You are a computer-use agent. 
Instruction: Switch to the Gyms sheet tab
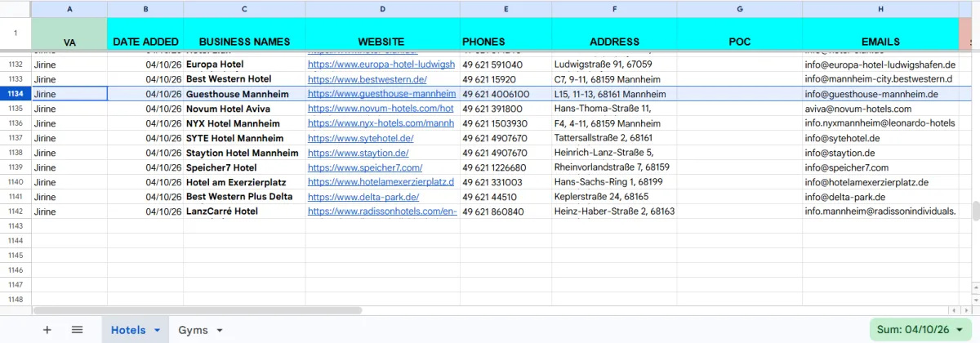tap(193, 330)
